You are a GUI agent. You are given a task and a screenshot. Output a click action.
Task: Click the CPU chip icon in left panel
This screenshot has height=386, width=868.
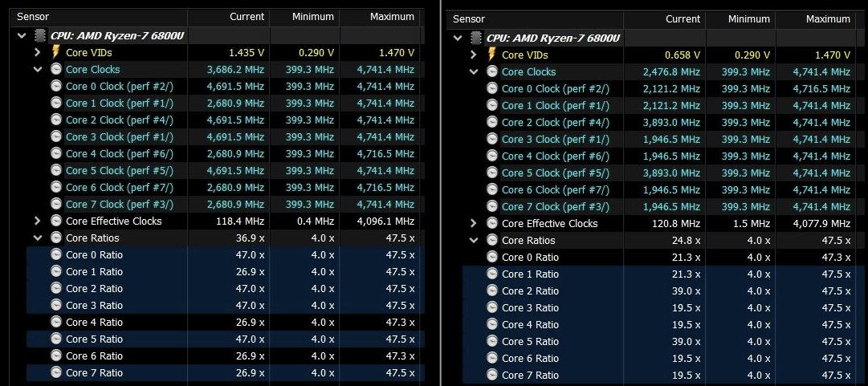40,36
